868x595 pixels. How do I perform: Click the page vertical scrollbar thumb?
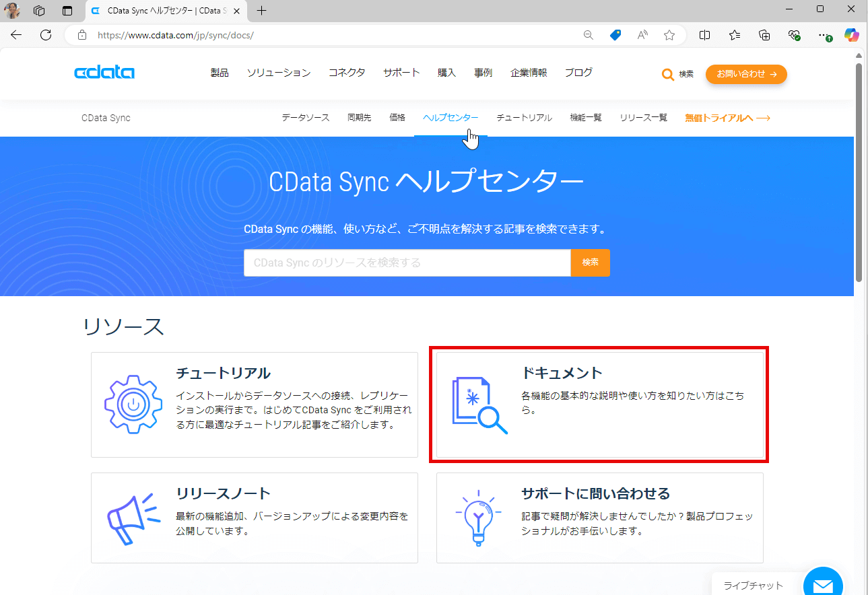click(x=859, y=172)
